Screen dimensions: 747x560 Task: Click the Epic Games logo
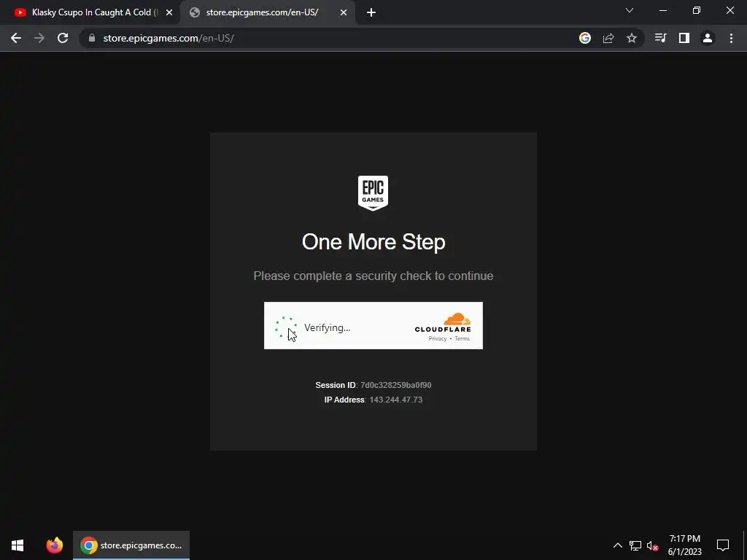pyautogui.click(x=373, y=192)
